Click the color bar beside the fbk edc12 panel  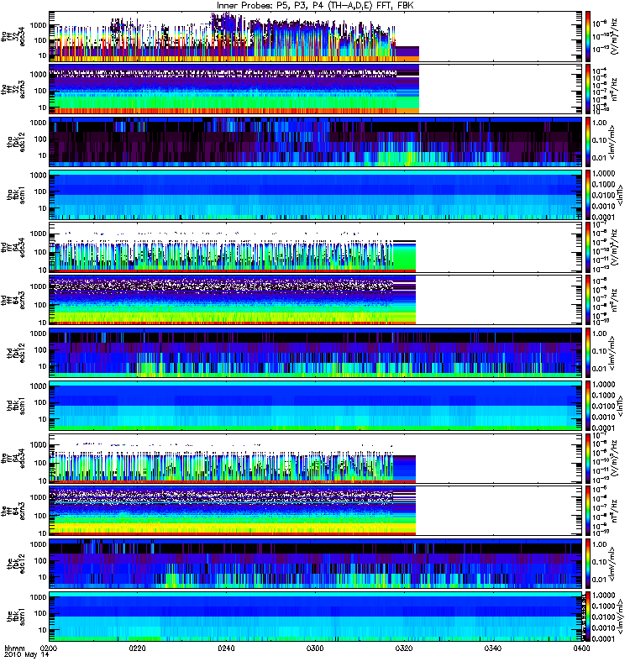(x=588, y=564)
